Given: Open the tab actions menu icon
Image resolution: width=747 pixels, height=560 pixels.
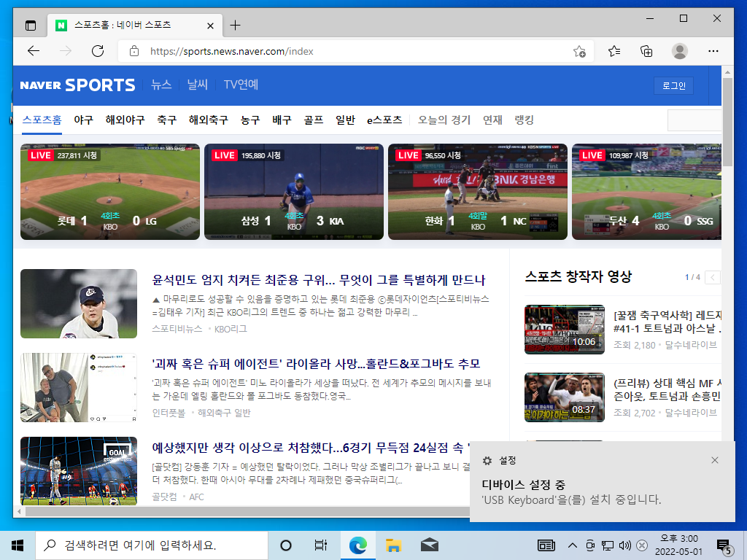Looking at the screenshot, I should pos(31,26).
